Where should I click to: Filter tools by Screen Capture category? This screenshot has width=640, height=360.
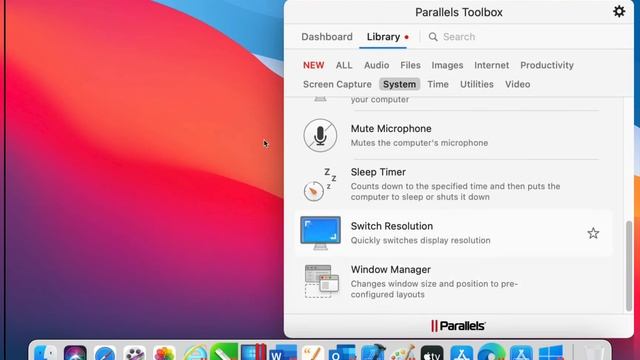337,84
